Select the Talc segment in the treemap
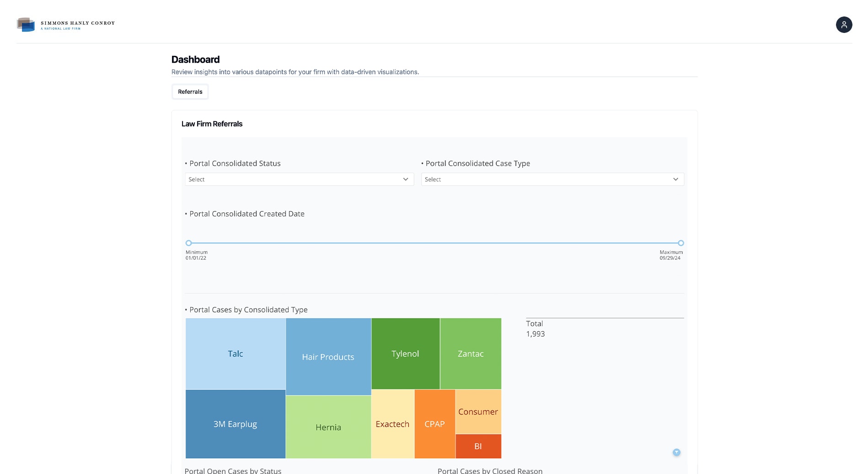868x474 pixels. coord(235,353)
